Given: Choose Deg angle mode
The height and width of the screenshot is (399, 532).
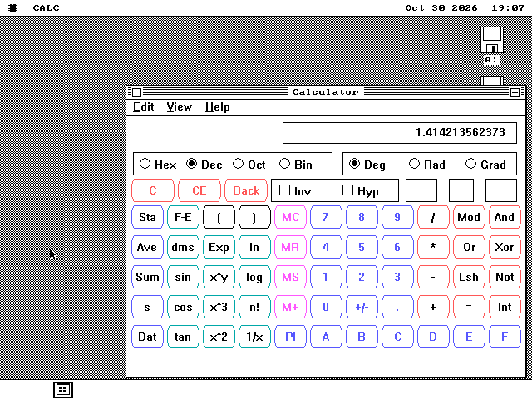Looking at the screenshot, I should [x=367, y=165].
